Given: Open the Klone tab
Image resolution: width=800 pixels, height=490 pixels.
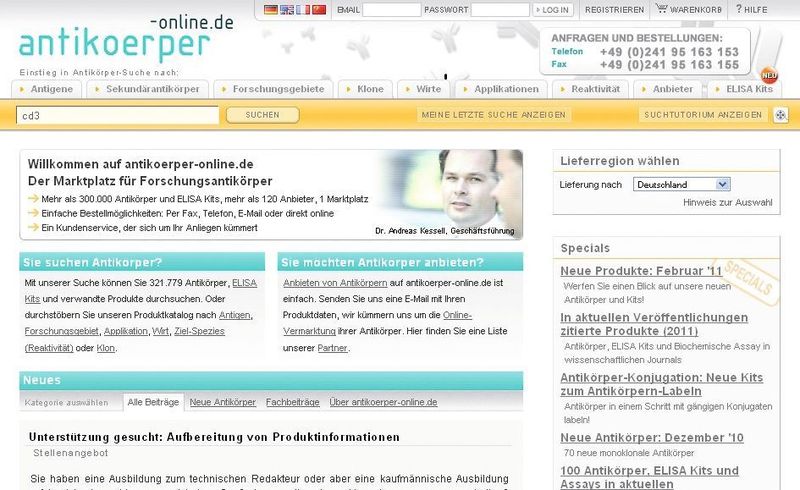Looking at the screenshot, I should coord(365,89).
